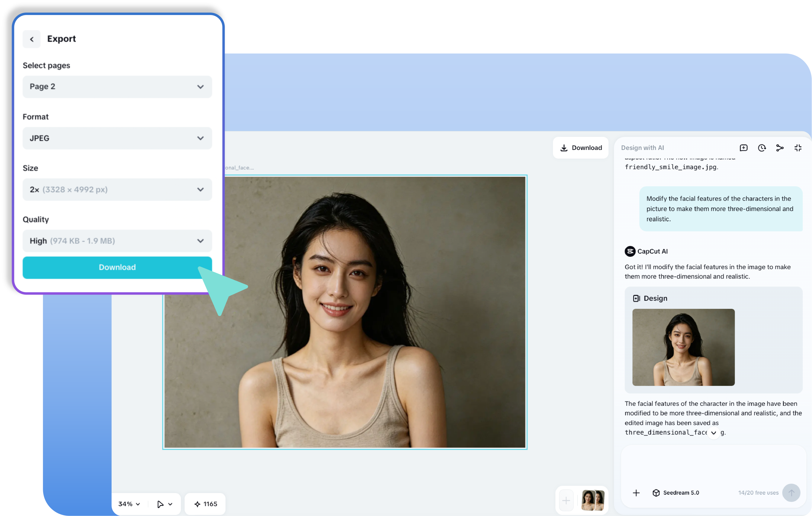
Task: Expand the Quality dropdown set to High
Action: coord(117,241)
